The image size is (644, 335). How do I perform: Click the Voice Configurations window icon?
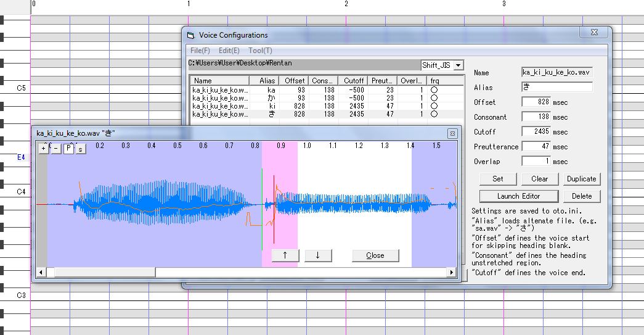pyautogui.click(x=190, y=35)
